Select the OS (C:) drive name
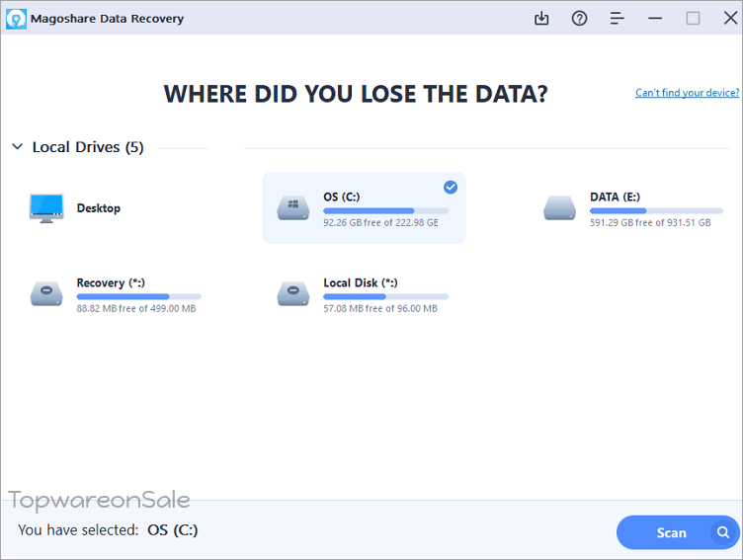The width and height of the screenshot is (743, 560). [x=342, y=197]
